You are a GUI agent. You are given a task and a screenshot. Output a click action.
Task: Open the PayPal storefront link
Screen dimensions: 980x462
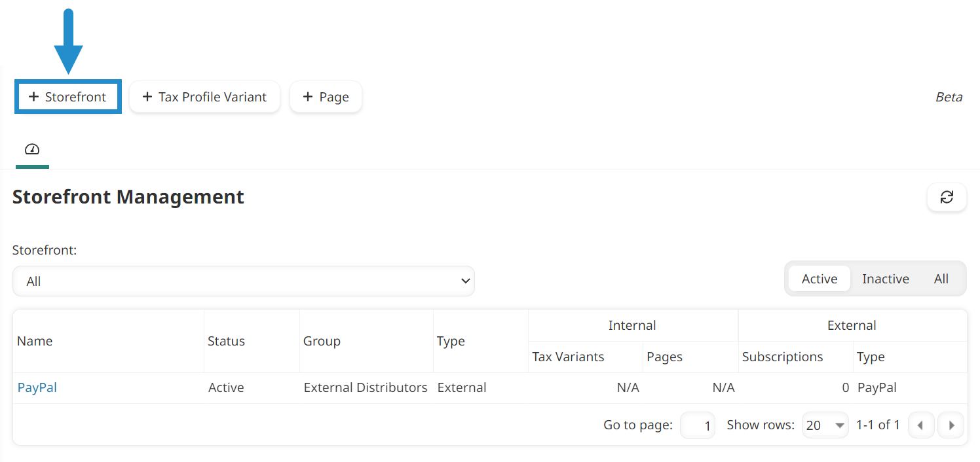point(37,387)
